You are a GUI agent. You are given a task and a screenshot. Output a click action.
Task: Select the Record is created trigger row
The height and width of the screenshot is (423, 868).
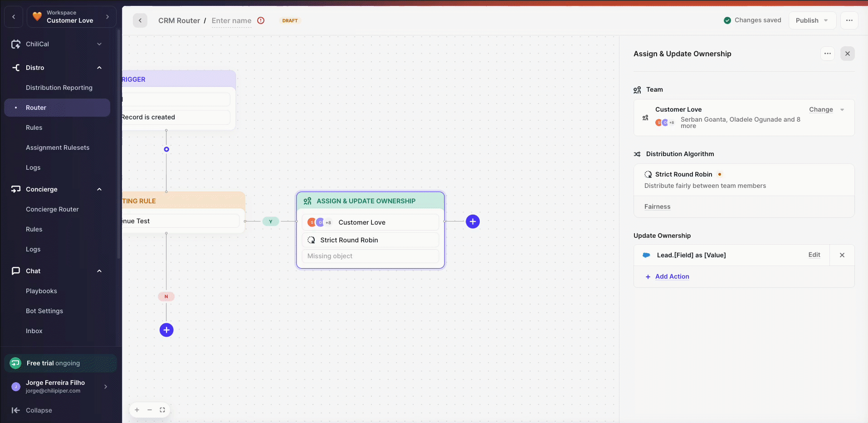pyautogui.click(x=176, y=117)
